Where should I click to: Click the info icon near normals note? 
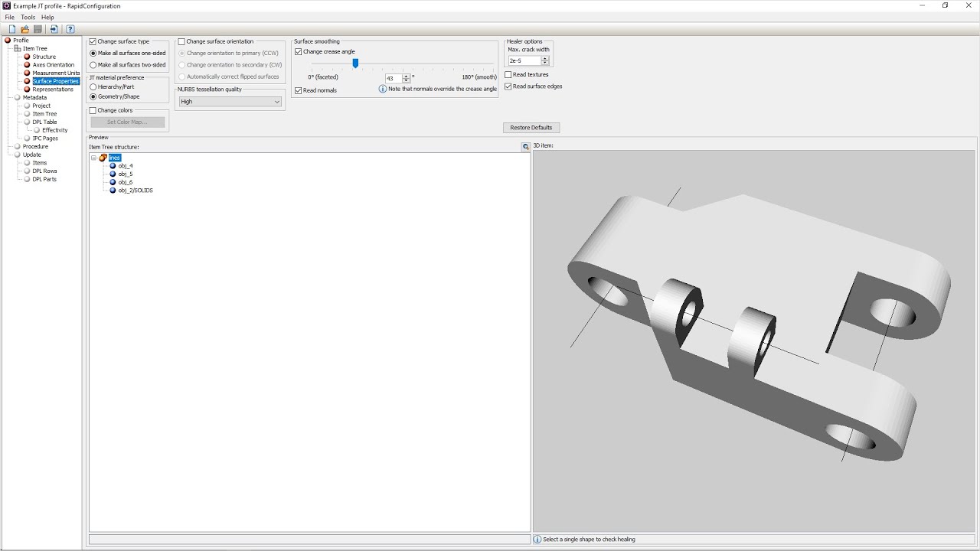click(x=383, y=89)
